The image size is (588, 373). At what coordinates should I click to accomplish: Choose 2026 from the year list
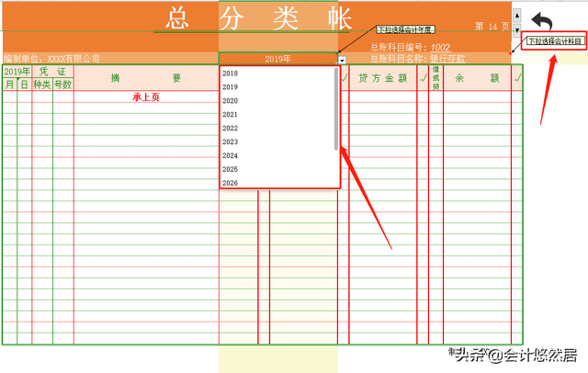pos(230,183)
